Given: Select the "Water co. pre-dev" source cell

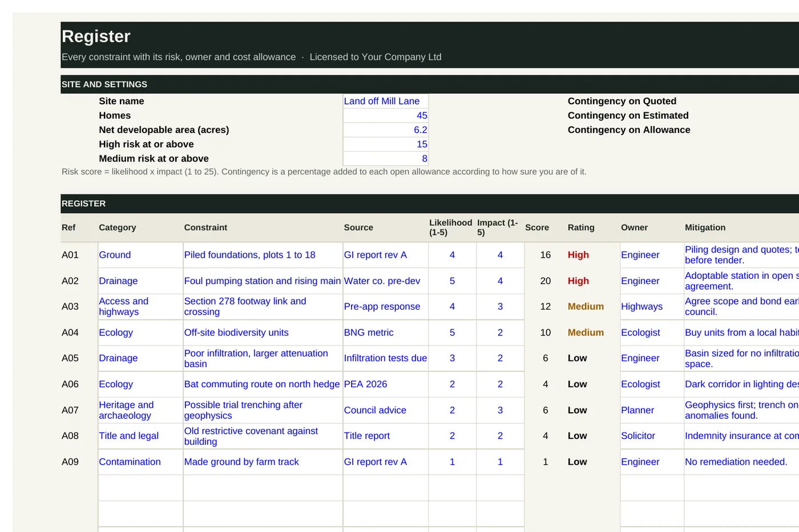Looking at the screenshot, I should 386,281.
